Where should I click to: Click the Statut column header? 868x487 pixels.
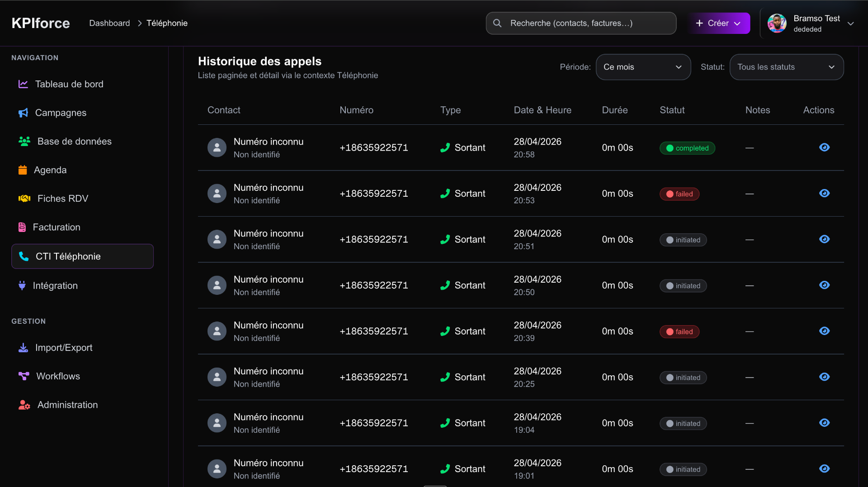pos(672,110)
